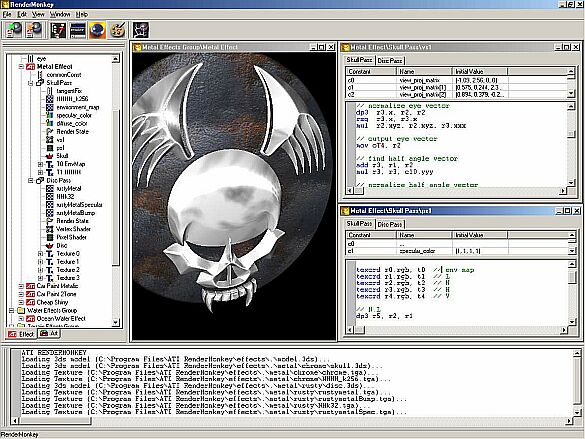The image size is (585, 439).
Task: Select specular_color row in ps1 constants table
Action: [x=457, y=251]
